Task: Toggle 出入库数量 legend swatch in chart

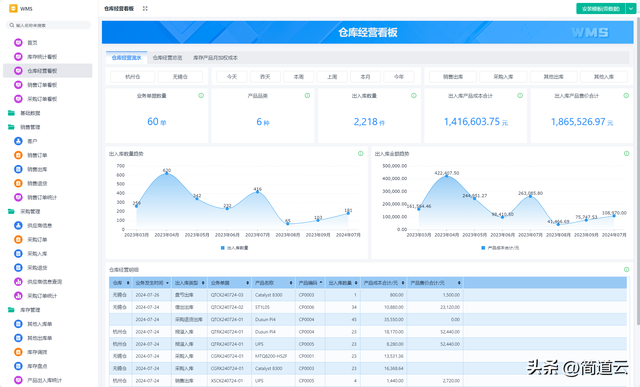Action: pos(222,248)
